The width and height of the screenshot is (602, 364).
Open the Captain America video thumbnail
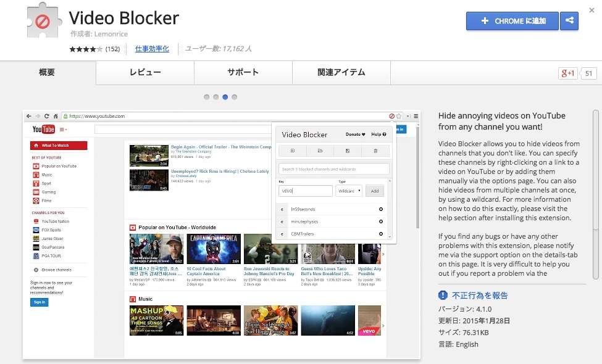[x=214, y=249]
